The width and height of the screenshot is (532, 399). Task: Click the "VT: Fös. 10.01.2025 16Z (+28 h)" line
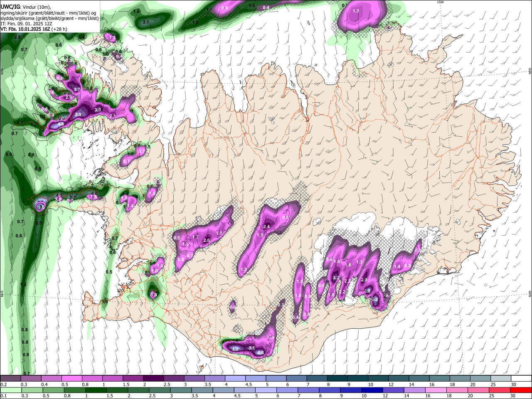point(34,29)
